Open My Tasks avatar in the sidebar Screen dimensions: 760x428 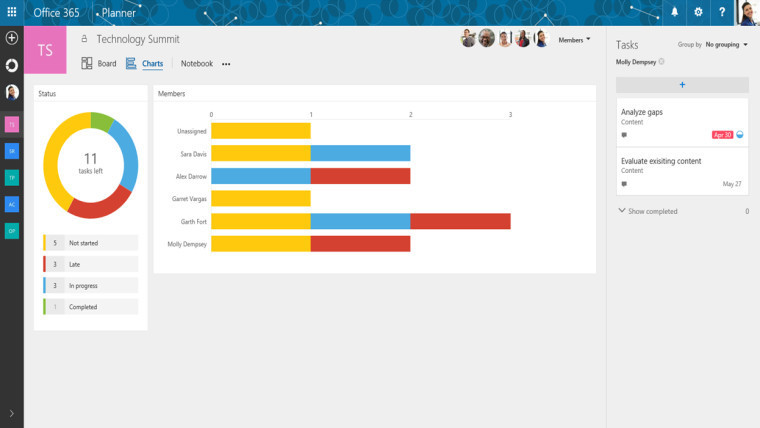click(x=12, y=92)
